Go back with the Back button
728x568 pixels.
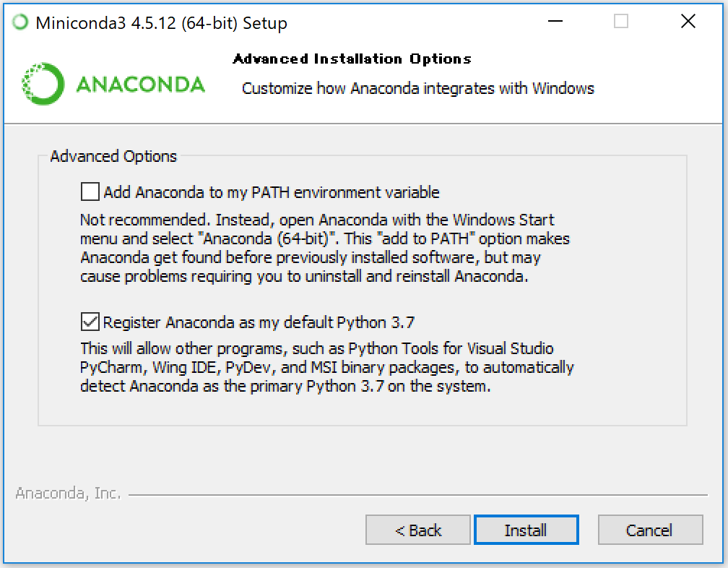click(418, 530)
